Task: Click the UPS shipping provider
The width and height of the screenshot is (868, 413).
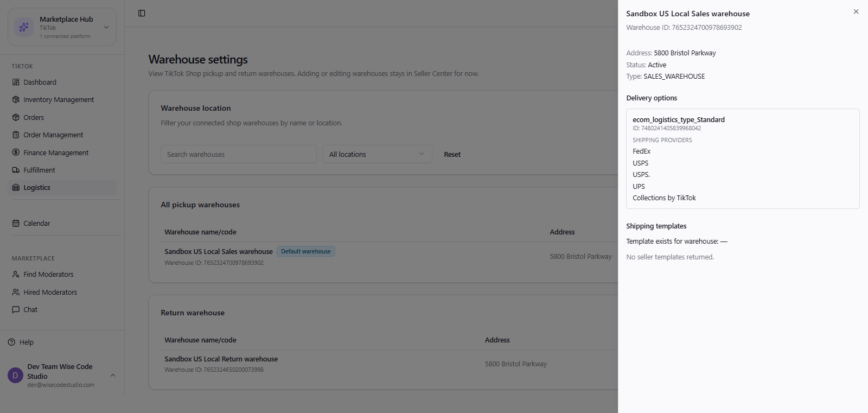Action: tap(639, 187)
